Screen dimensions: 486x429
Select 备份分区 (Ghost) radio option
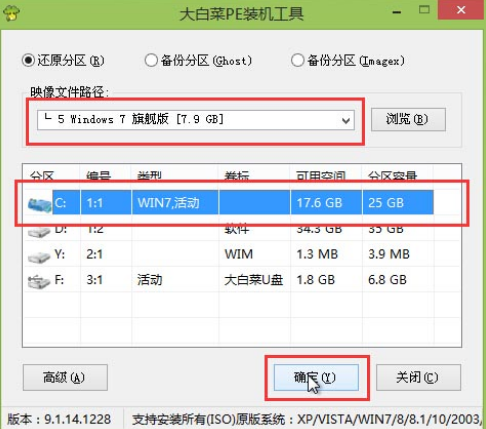[x=151, y=60]
